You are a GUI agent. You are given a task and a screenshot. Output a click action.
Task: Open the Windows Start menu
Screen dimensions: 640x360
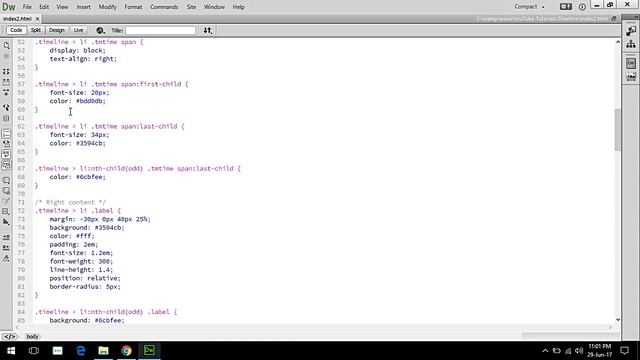pos(11,351)
